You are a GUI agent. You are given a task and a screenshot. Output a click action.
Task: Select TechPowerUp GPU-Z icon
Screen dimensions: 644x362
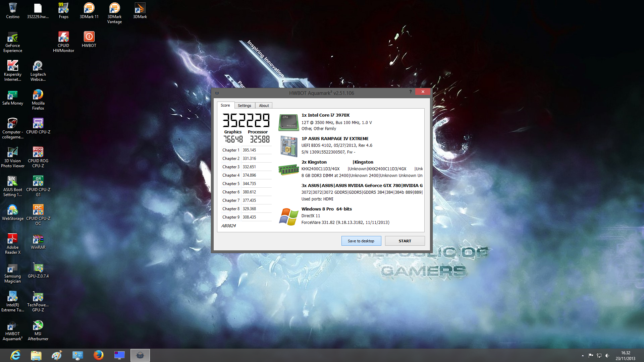click(x=38, y=301)
